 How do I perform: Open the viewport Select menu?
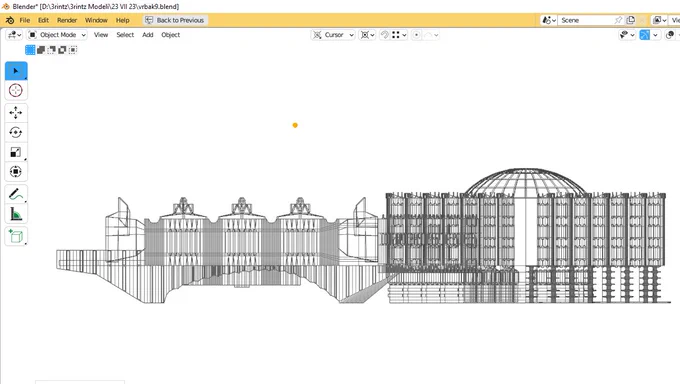coord(125,35)
